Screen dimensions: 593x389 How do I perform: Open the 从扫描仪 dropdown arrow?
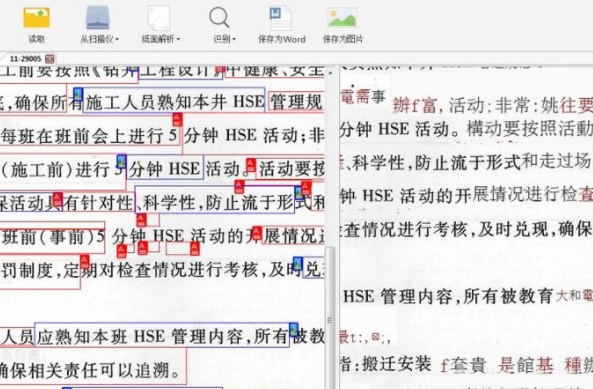click(117, 39)
